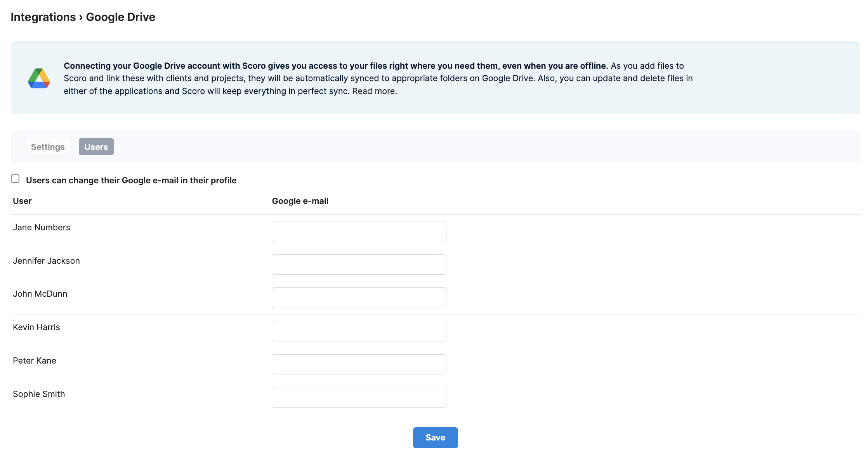Viewport: 868px width, 456px height.
Task: Click the user name Jane Numbers
Action: [x=42, y=228]
